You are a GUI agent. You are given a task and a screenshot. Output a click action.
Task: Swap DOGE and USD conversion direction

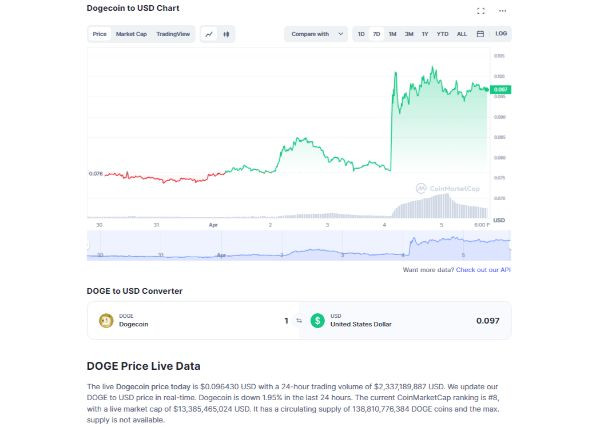[298, 321]
